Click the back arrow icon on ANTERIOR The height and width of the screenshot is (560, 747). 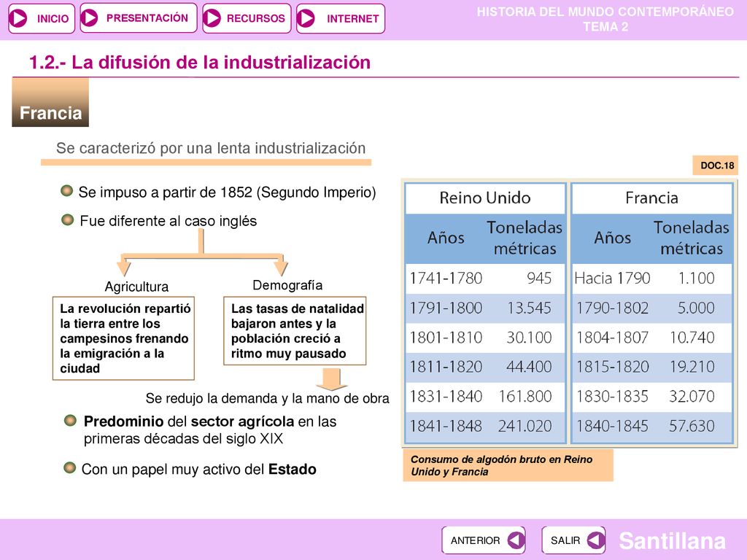pyautogui.click(x=516, y=540)
